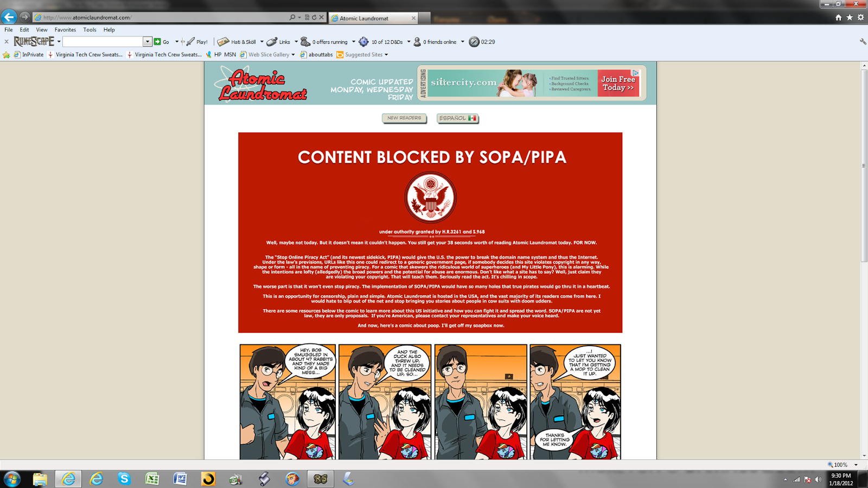Click the Add to Favorites bar star
The image size is (868, 488).
tap(7, 55)
